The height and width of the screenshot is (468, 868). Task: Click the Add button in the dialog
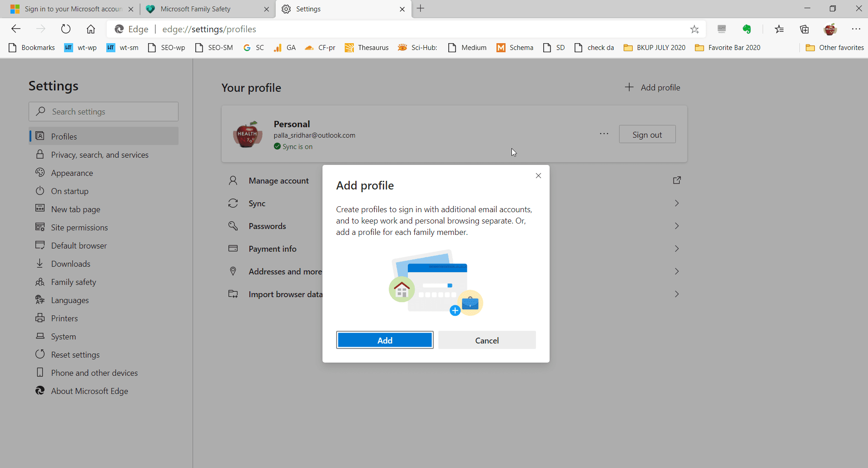tap(384, 340)
